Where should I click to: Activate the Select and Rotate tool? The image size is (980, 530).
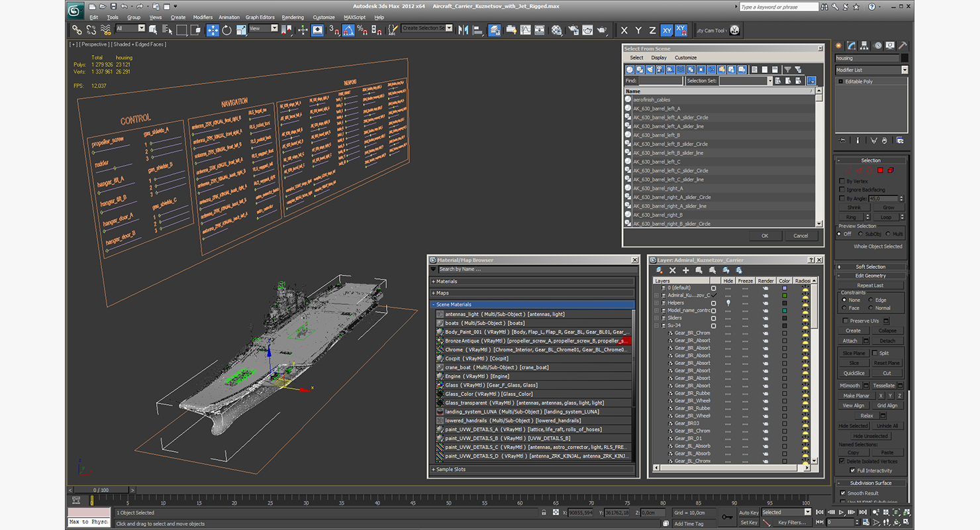pyautogui.click(x=226, y=30)
